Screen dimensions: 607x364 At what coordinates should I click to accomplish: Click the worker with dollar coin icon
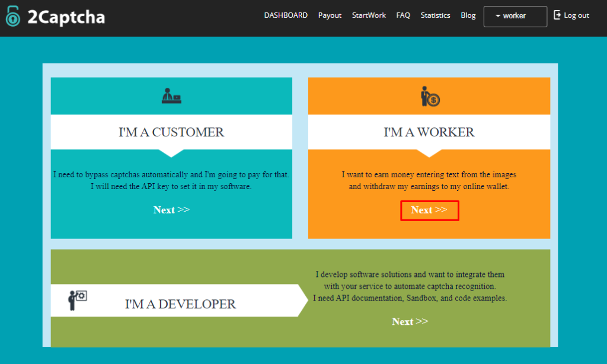coord(430,96)
